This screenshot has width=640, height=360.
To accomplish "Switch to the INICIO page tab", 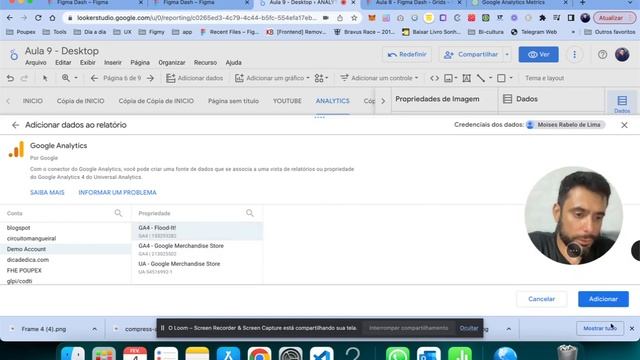I will [x=33, y=101].
